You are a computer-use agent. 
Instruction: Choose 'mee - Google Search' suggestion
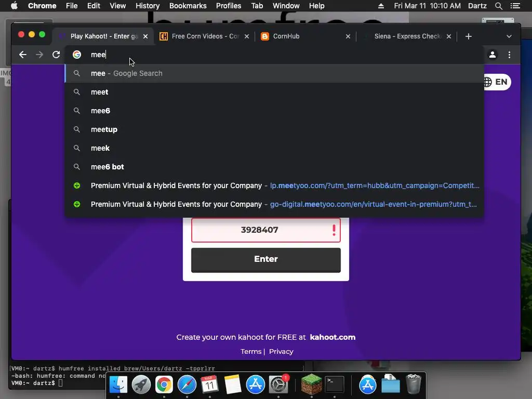pos(274,73)
